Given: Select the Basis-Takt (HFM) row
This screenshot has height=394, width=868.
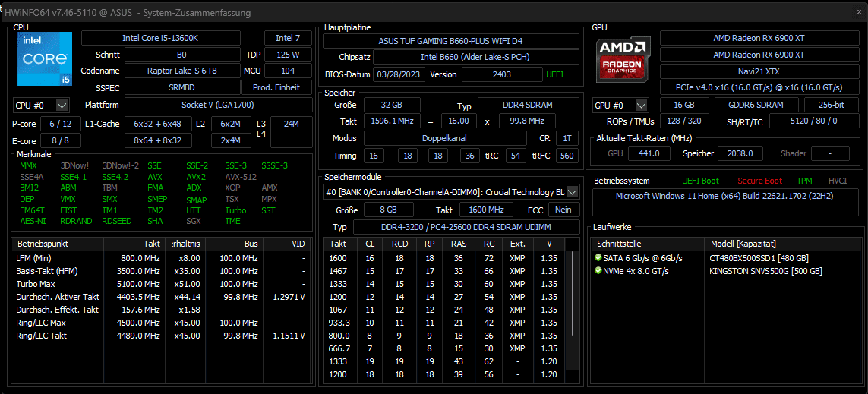Looking at the screenshot, I should (163, 270).
